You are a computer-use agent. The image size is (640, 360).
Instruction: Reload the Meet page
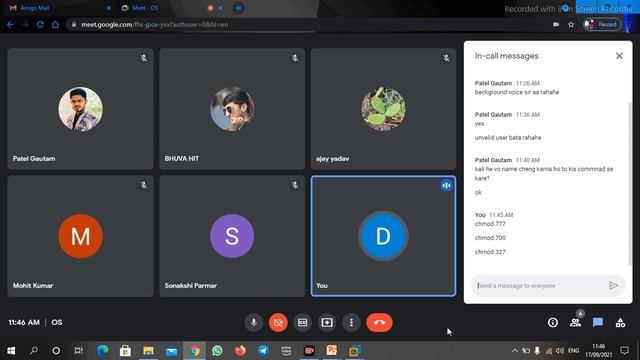(x=40, y=24)
